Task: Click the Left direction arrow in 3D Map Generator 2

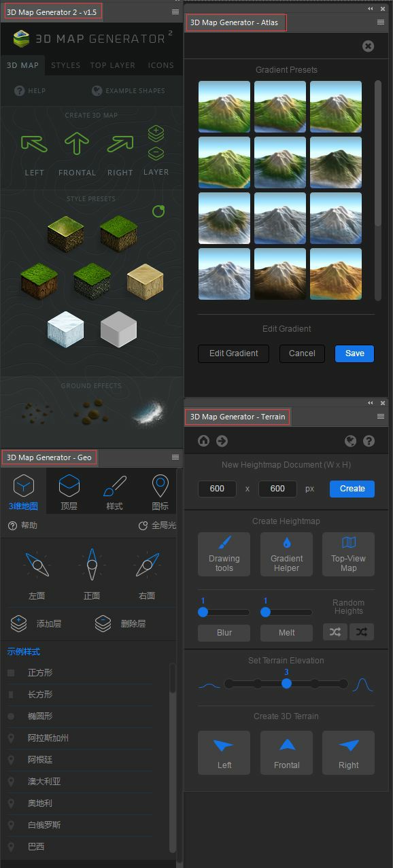Action: [x=34, y=144]
